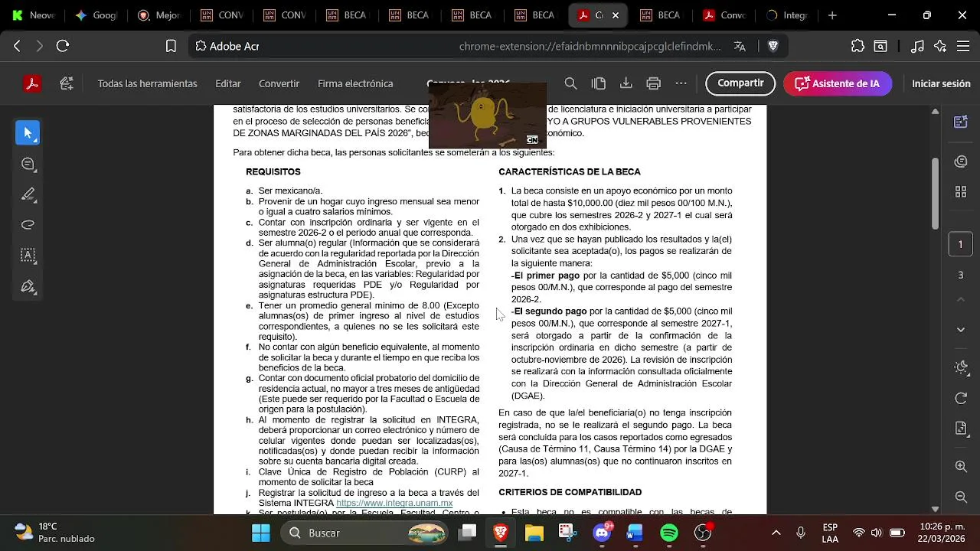Open the AI assistant panel icon in right rail
This screenshot has width=980, height=551.
click(x=960, y=122)
